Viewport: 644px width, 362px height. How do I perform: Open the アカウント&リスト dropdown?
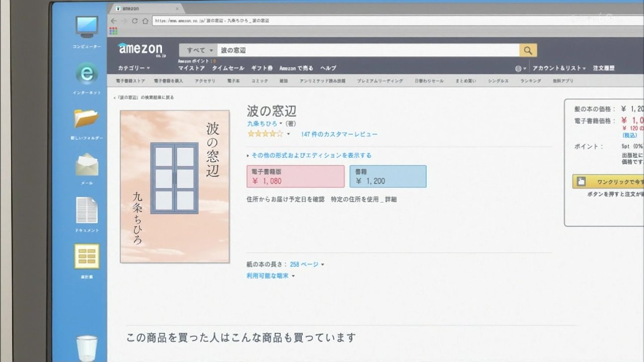point(559,68)
